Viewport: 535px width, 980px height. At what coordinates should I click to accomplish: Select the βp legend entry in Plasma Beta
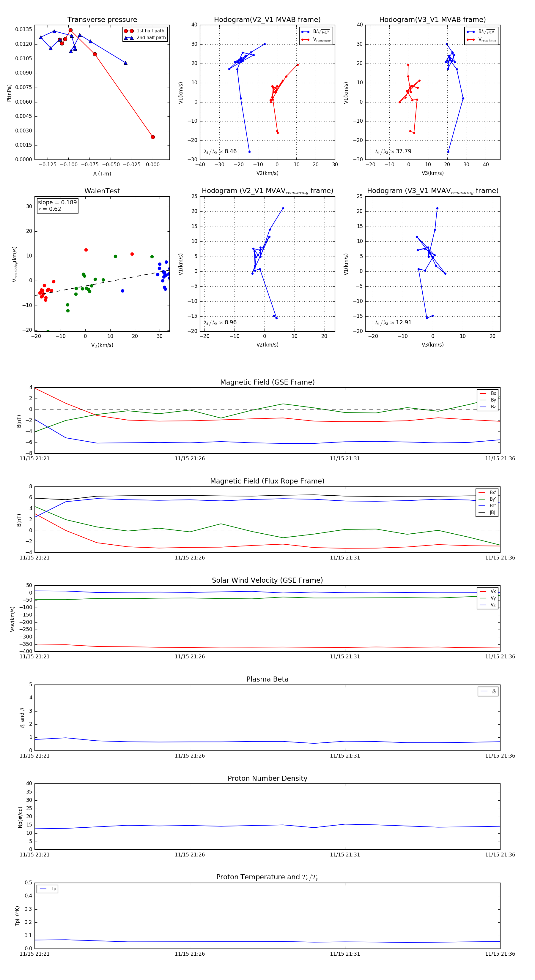[488, 691]
